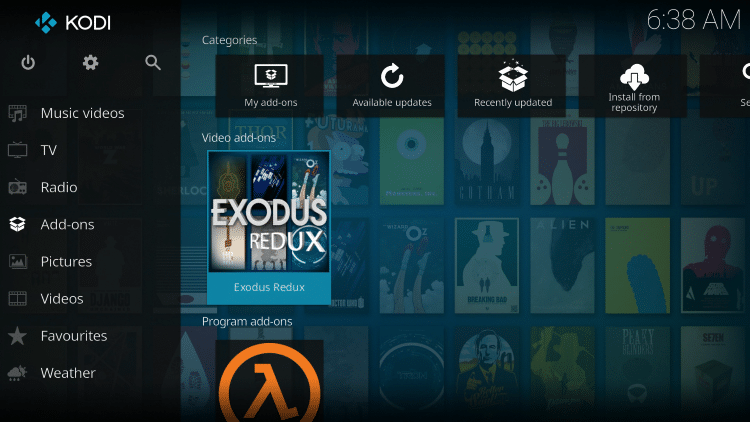Click the Pictures icon in sidebar
This screenshot has height=422, width=750.
pos(18,261)
